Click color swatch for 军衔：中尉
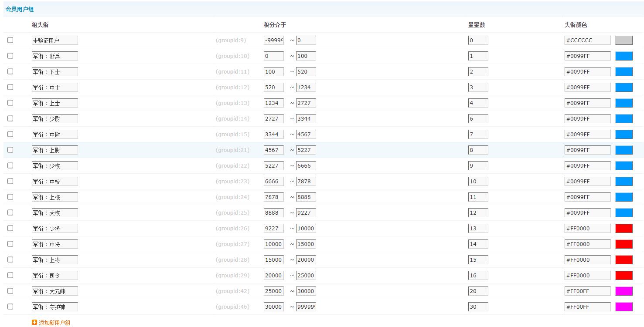The width and height of the screenshot is (644, 327). (x=624, y=134)
